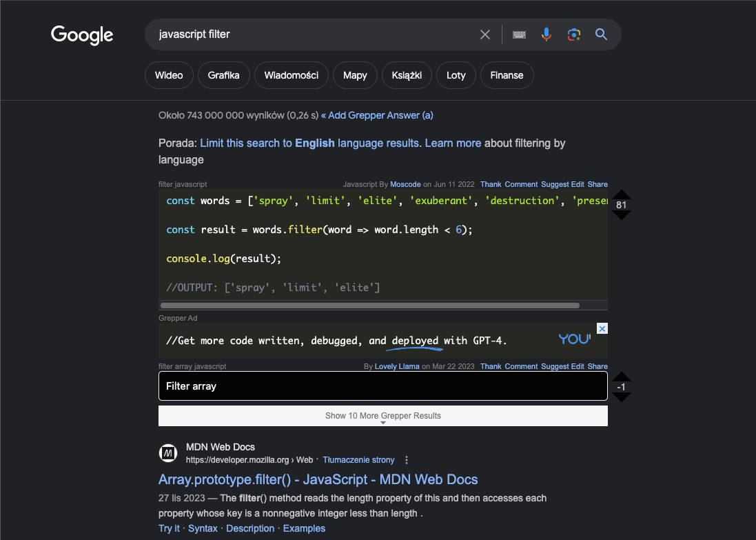Focus the search field containing javascript filter
The height and width of the screenshot is (540, 756).
pos(314,34)
